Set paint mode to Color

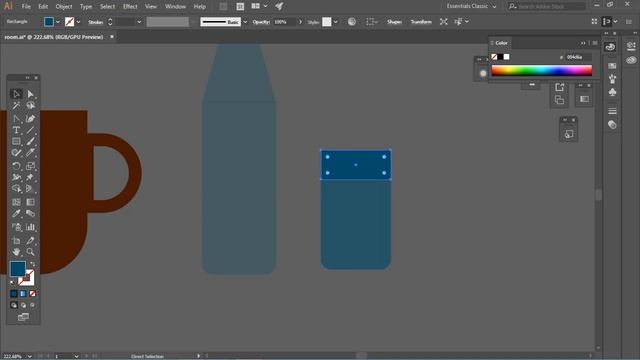[x=13, y=294]
